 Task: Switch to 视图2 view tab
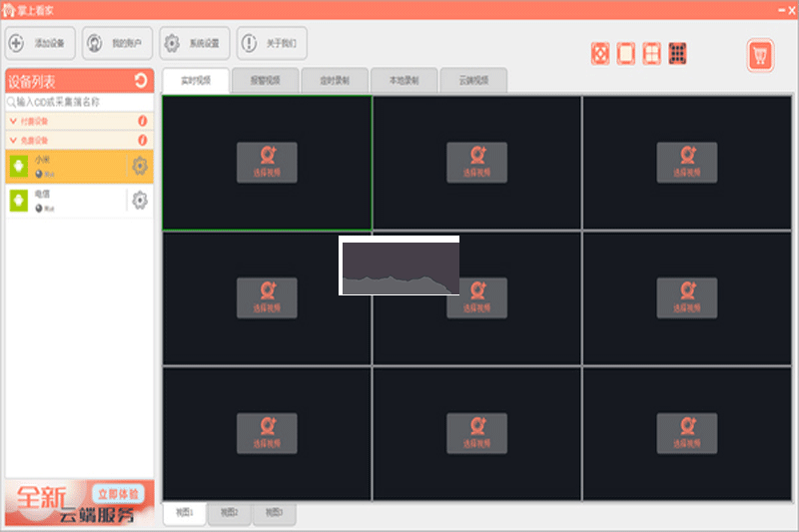[230, 513]
